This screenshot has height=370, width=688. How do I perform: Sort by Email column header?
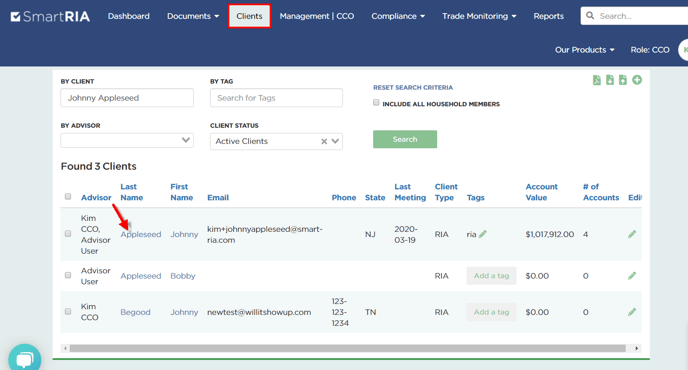click(x=218, y=198)
